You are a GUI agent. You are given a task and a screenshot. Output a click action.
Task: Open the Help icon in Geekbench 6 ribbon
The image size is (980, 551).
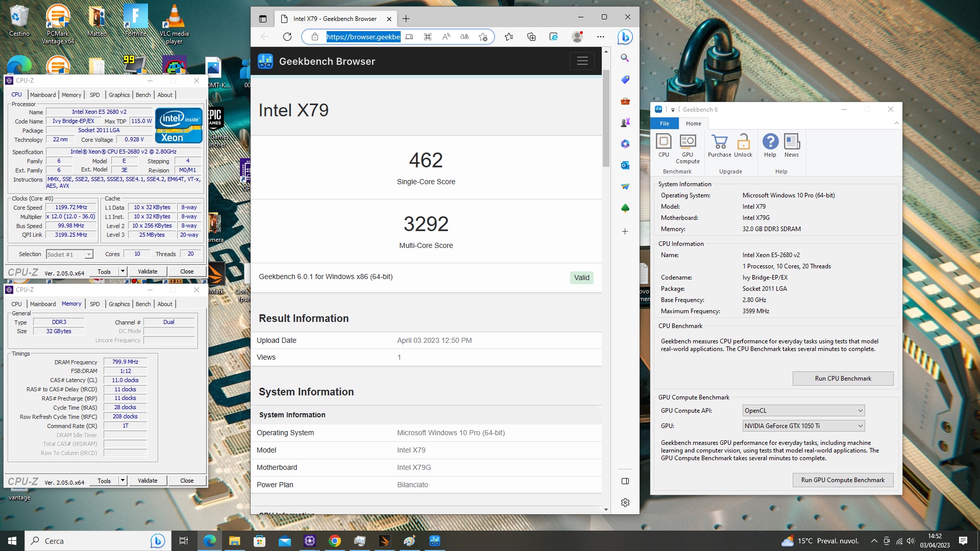[770, 145]
